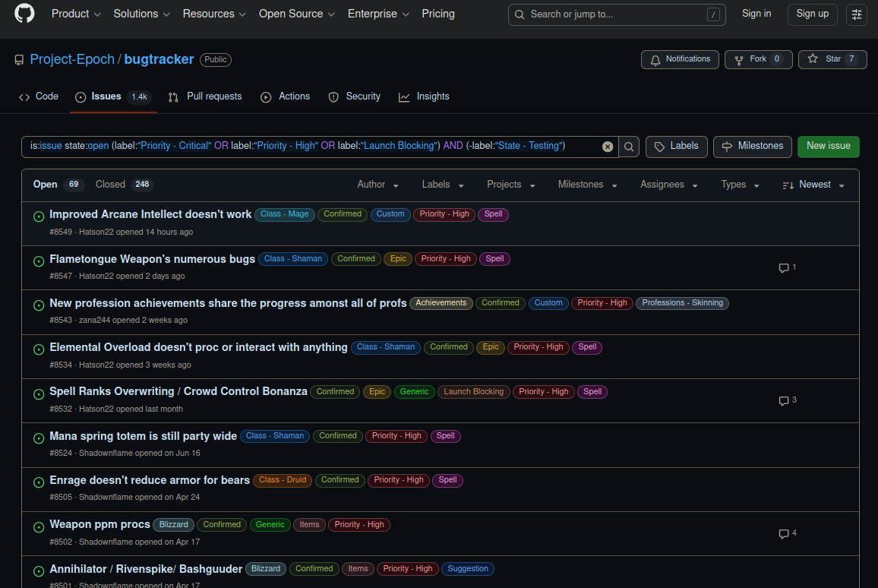This screenshot has width=878, height=588.
Task: Clear the issue filter query
Action: point(608,147)
